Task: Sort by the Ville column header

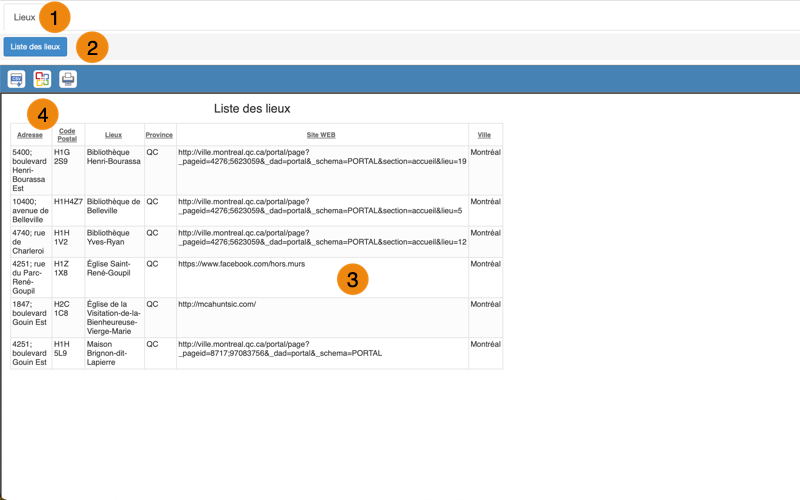Action: coord(484,135)
